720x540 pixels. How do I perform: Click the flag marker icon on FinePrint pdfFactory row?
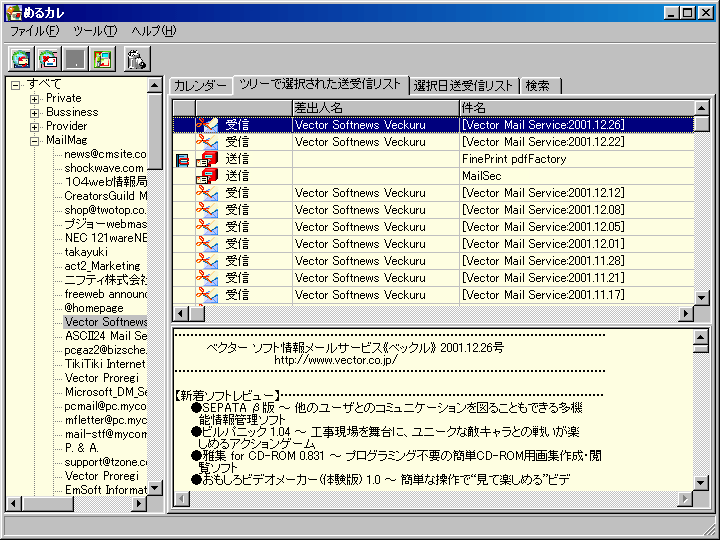tap(182, 160)
